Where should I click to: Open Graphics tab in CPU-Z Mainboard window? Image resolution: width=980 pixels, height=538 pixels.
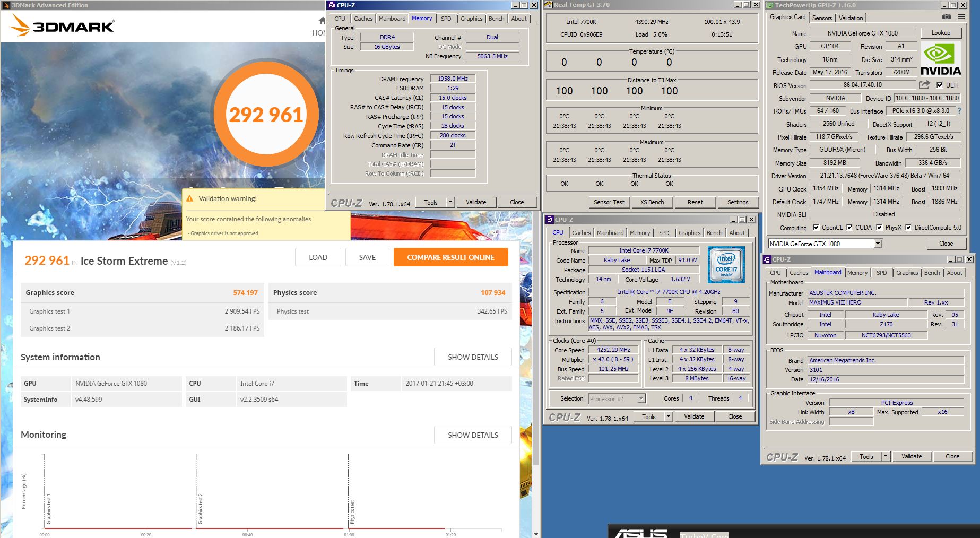[907, 273]
